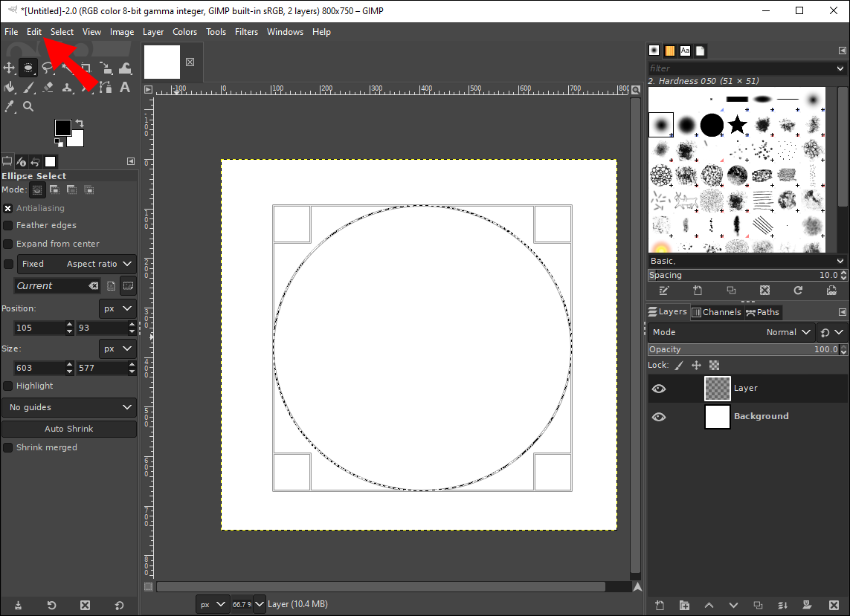Select the Move tool

9,68
